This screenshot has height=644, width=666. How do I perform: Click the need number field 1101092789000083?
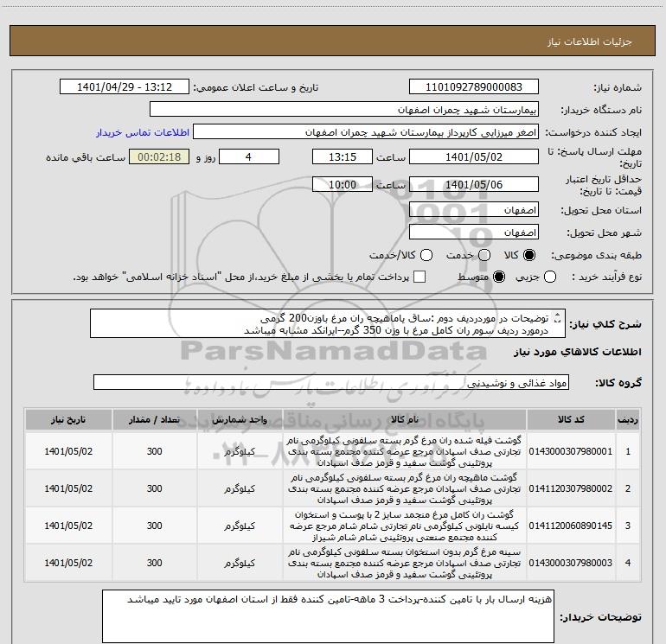(474, 87)
